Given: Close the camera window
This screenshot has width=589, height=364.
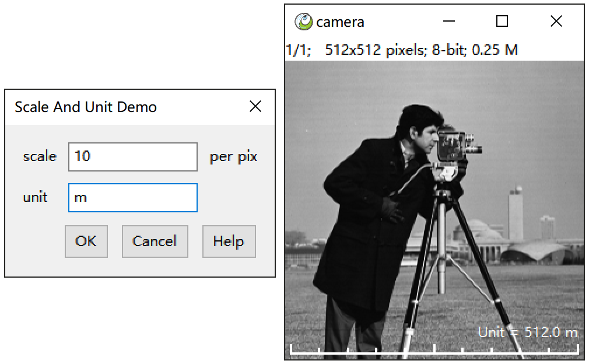Looking at the screenshot, I should click(x=556, y=21).
